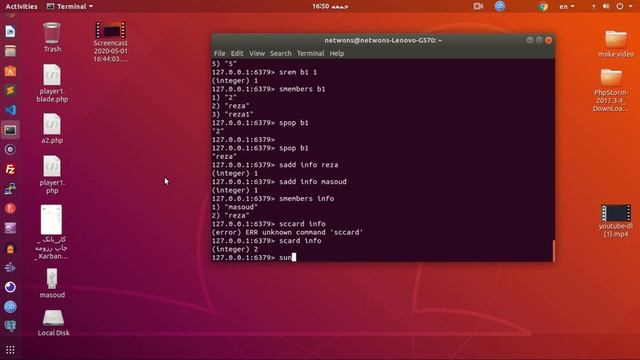Open Visual Studio Code from the dock
The width and height of the screenshot is (640, 360).
tap(10, 110)
